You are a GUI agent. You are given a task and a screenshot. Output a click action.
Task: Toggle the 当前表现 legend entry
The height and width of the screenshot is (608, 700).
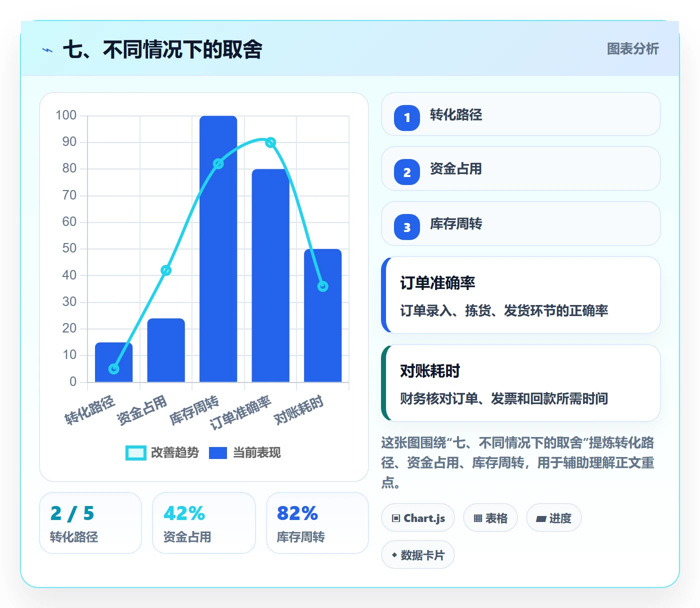(x=244, y=452)
